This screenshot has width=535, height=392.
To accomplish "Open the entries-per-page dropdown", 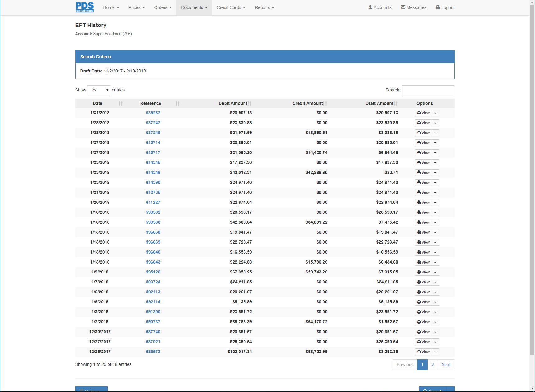I will [x=99, y=90].
